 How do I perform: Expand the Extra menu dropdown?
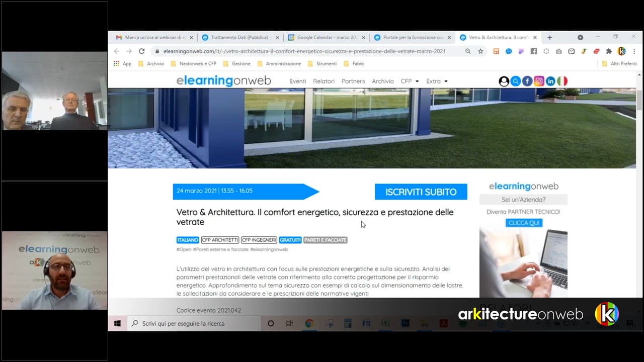[x=437, y=81]
